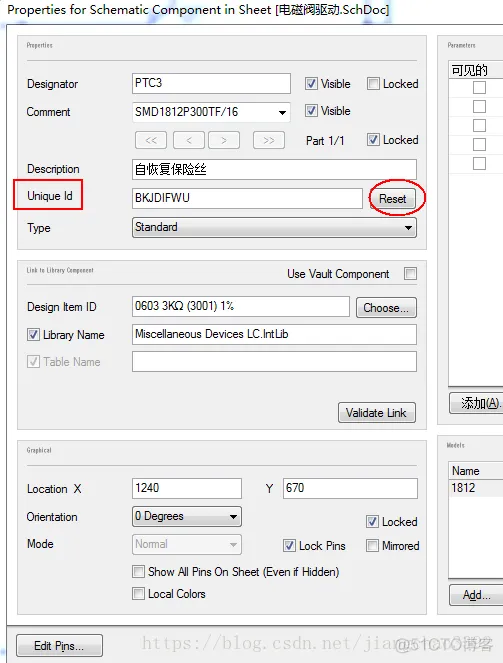Viewport: 503px width, 663px height.
Task: Go to the first part with << button
Action: [x=151, y=140]
